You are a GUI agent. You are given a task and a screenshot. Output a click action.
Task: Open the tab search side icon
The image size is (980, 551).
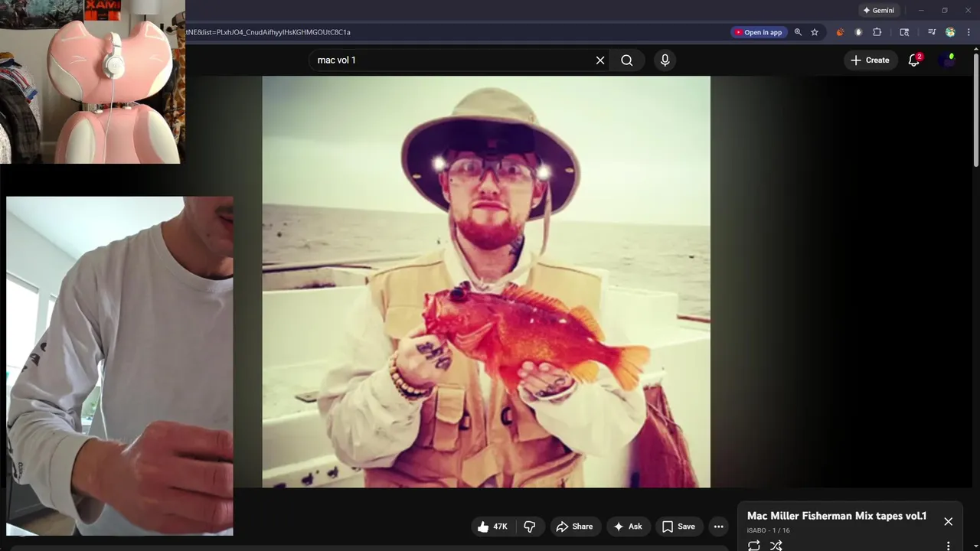pos(904,32)
